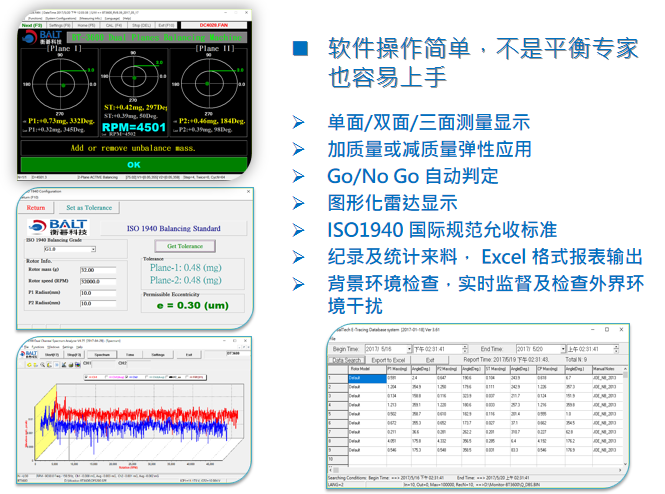Click horizontal scrollbar right arrow in data grid
665x494 pixels.
(x=620, y=470)
